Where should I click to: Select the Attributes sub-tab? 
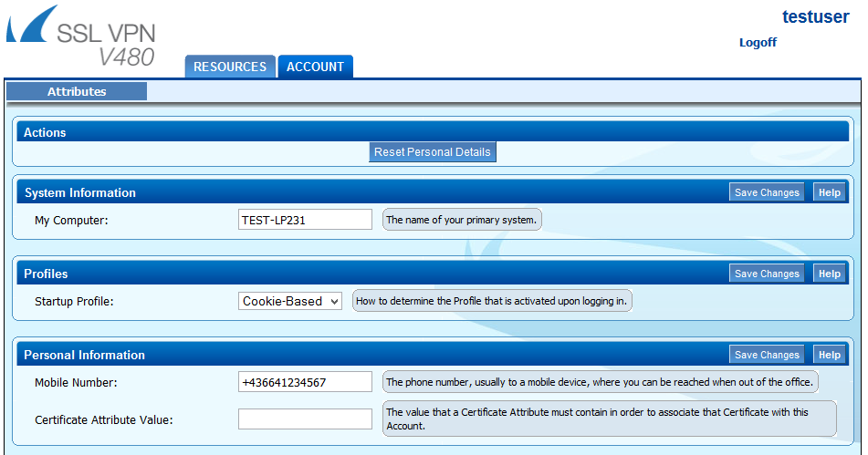tap(77, 92)
